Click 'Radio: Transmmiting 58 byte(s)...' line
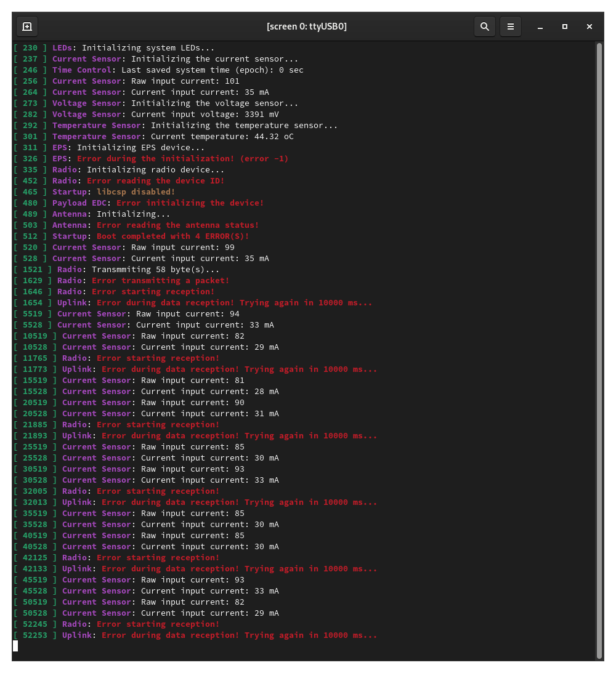616x673 pixels. pyautogui.click(x=116, y=270)
